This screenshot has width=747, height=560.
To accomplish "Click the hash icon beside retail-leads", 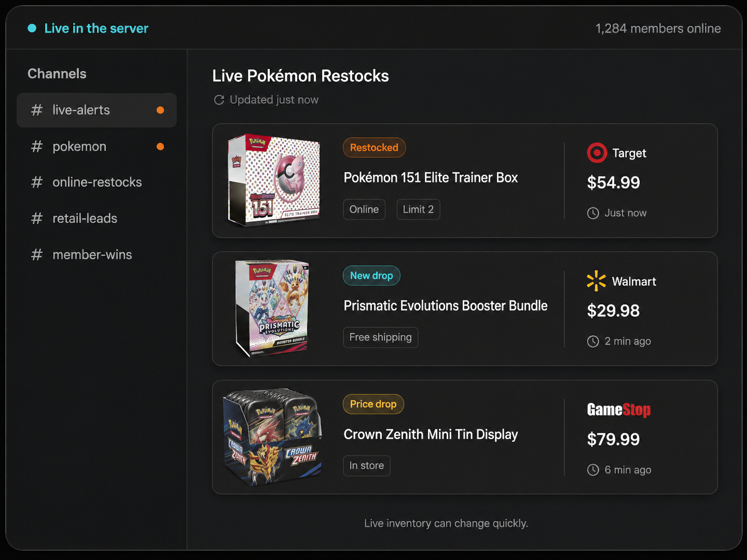I will click(37, 218).
